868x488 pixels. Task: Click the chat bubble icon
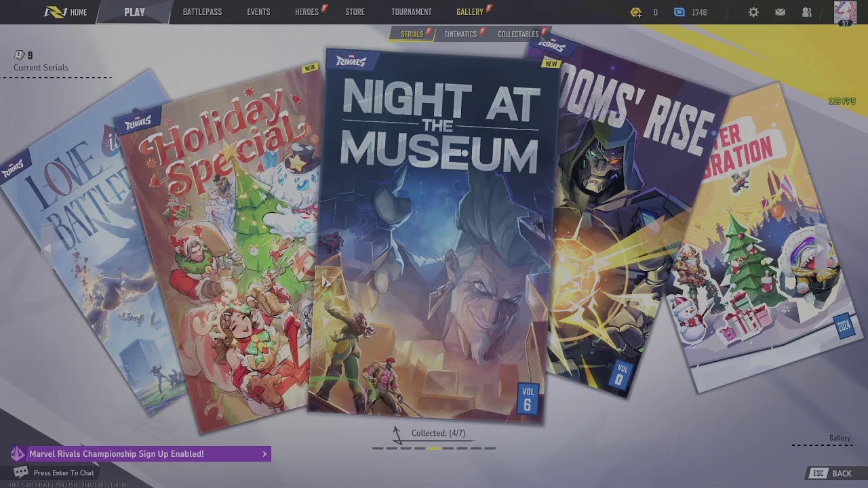click(x=21, y=472)
